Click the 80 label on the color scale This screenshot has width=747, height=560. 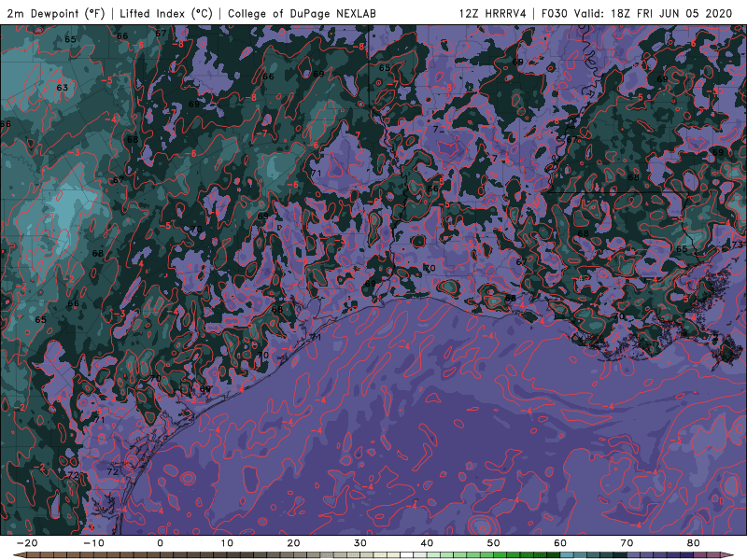click(x=694, y=543)
